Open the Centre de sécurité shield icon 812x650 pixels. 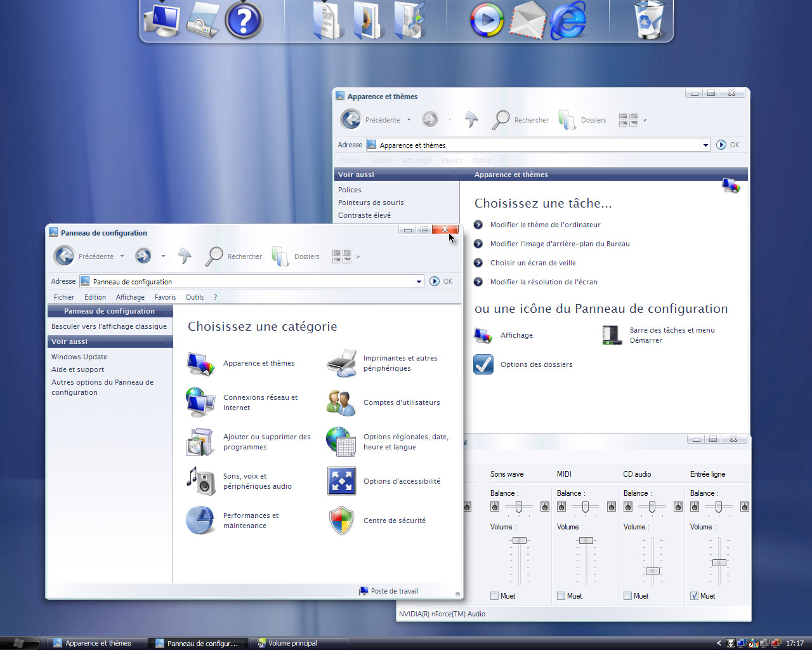[341, 521]
